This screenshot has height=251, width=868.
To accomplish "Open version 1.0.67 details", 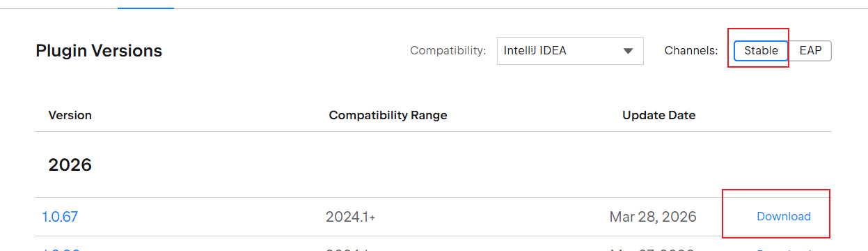I will (x=60, y=217).
